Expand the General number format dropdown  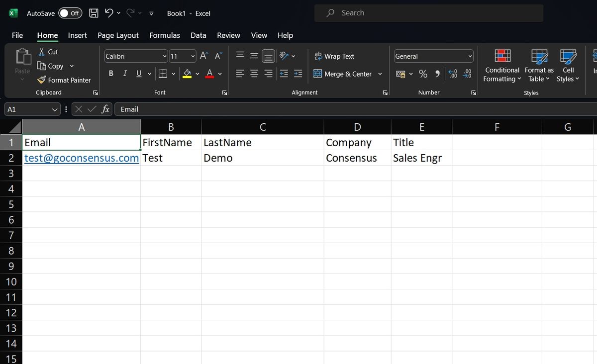pyautogui.click(x=433, y=56)
